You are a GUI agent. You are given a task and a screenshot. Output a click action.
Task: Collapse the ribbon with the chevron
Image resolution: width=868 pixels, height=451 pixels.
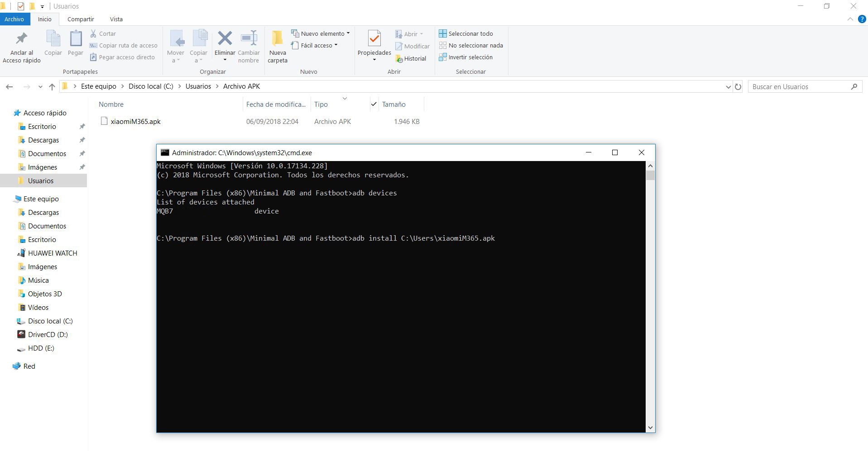[x=850, y=19]
